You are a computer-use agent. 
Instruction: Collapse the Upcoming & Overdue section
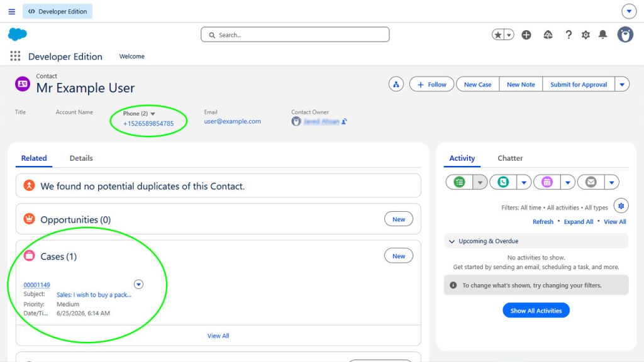point(452,241)
